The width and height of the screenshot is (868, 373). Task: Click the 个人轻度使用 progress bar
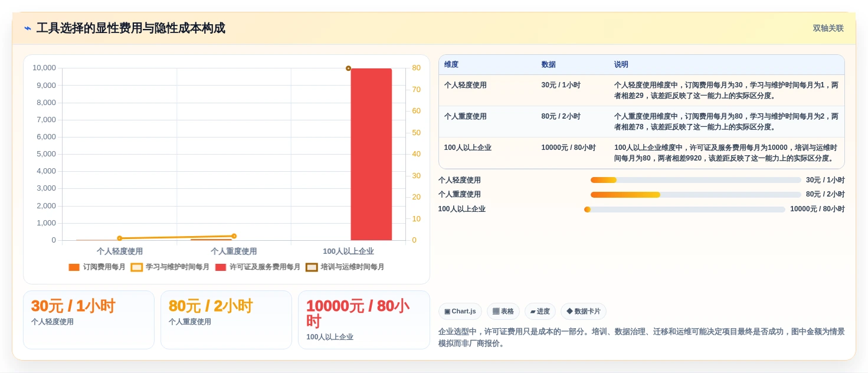tap(696, 180)
